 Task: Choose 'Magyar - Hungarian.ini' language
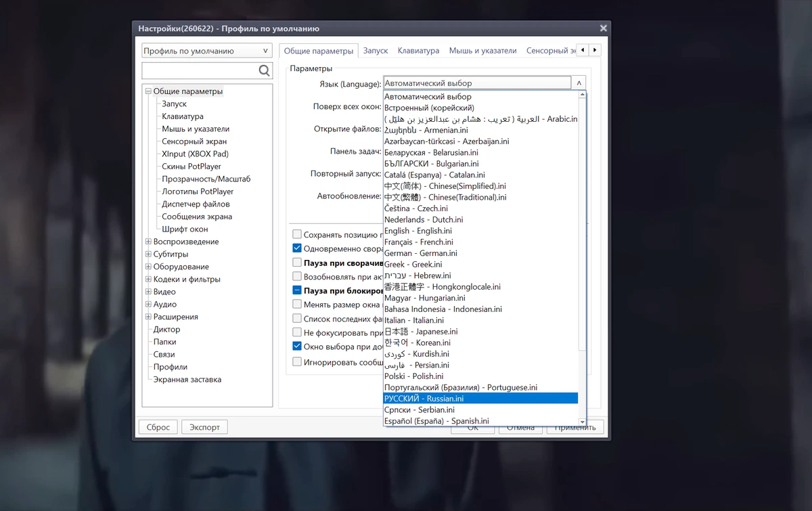pos(481,298)
